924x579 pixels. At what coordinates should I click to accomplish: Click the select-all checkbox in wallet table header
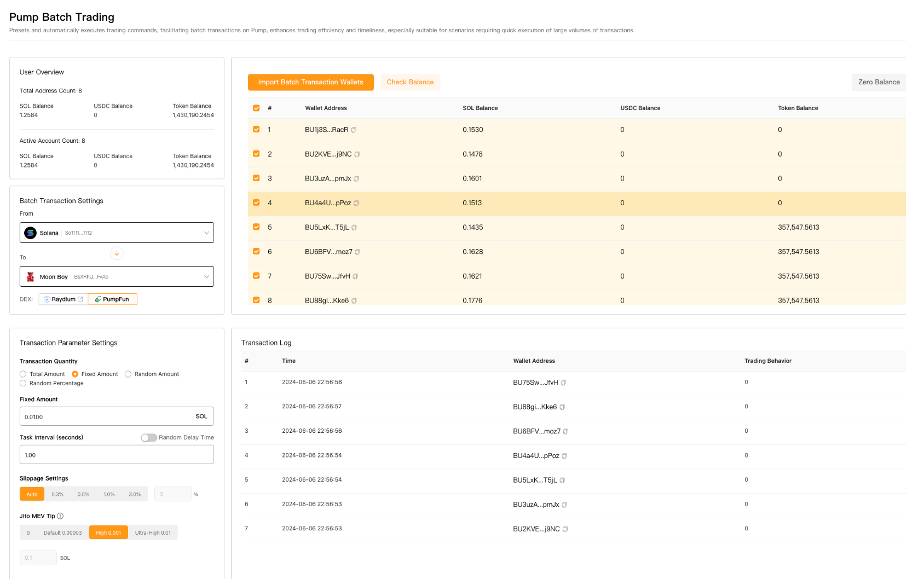tap(256, 108)
